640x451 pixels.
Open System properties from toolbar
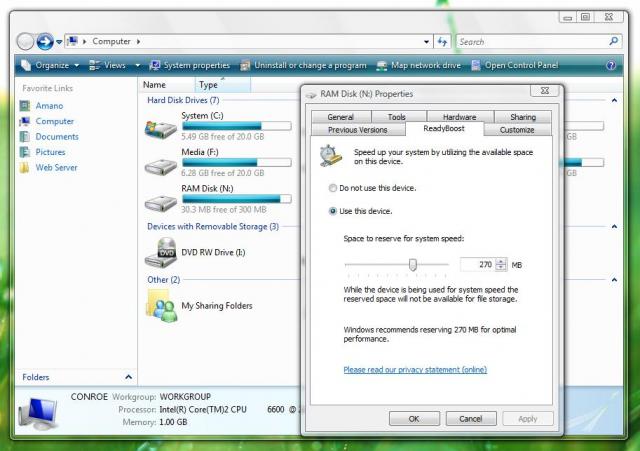pos(189,65)
